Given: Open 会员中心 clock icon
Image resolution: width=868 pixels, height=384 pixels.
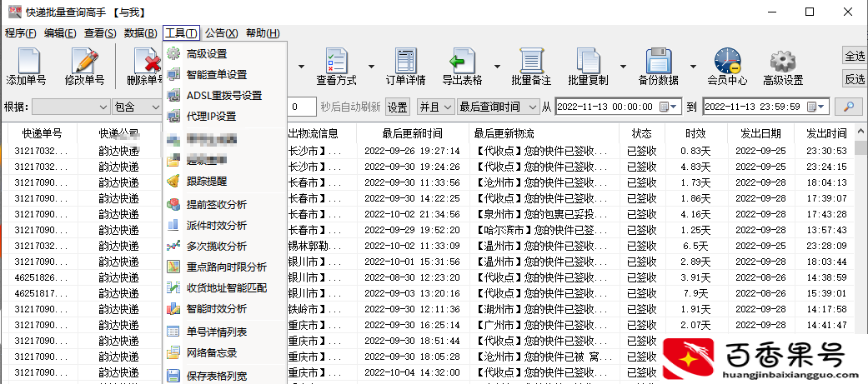Looking at the screenshot, I should coord(727,67).
